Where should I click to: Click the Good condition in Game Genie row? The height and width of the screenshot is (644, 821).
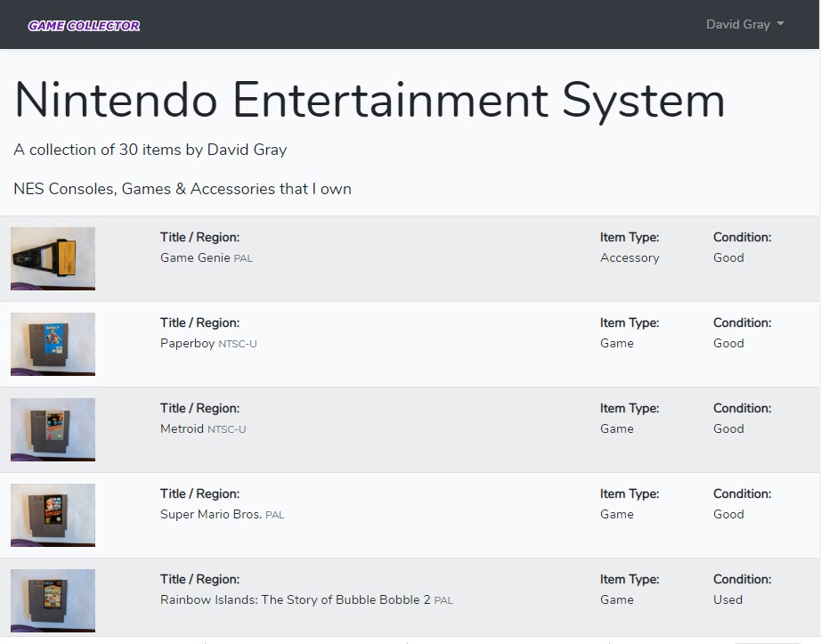tap(728, 257)
